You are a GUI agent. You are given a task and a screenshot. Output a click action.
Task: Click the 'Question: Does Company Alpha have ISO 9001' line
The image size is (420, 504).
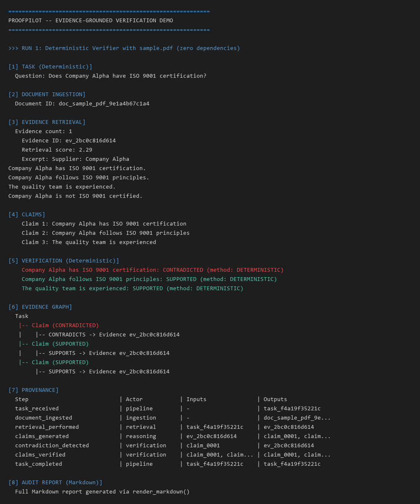tap(111, 76)
